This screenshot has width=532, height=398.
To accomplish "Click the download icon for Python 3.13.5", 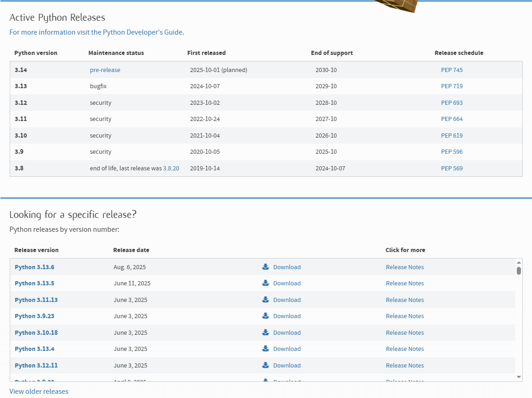I will coord(265,283).
